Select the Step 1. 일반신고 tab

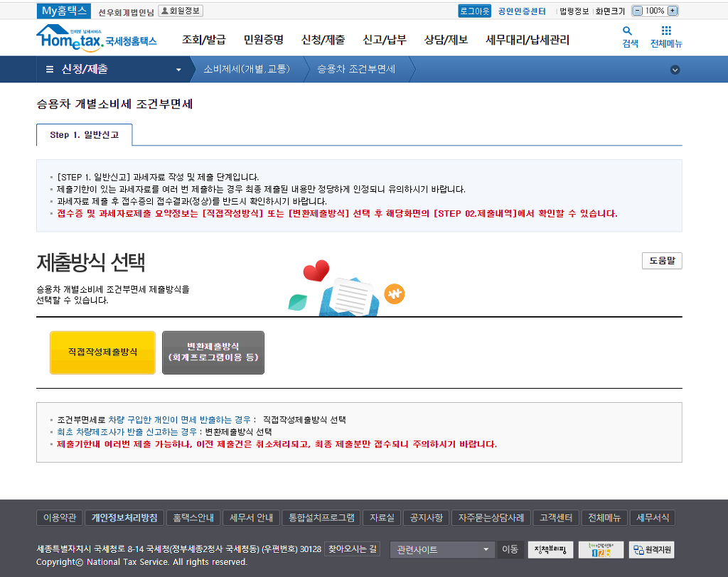click(85, 134)
